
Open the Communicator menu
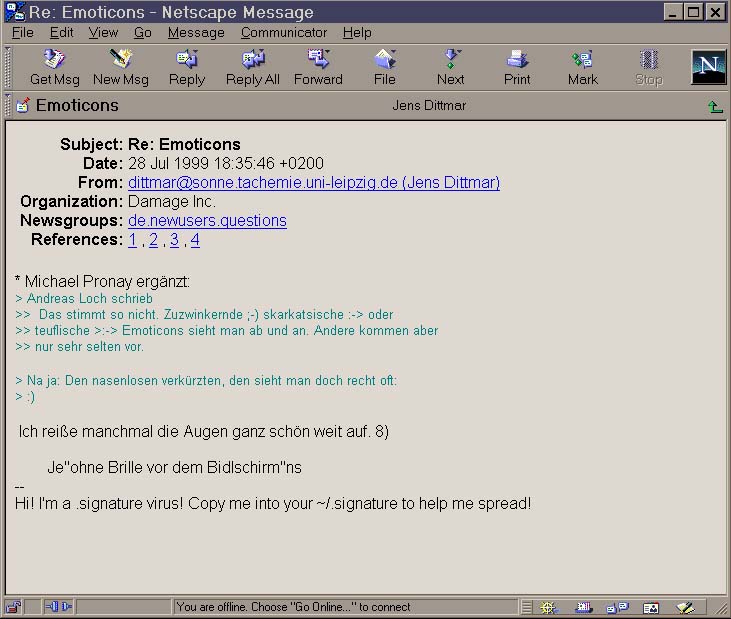coord(284,33)
